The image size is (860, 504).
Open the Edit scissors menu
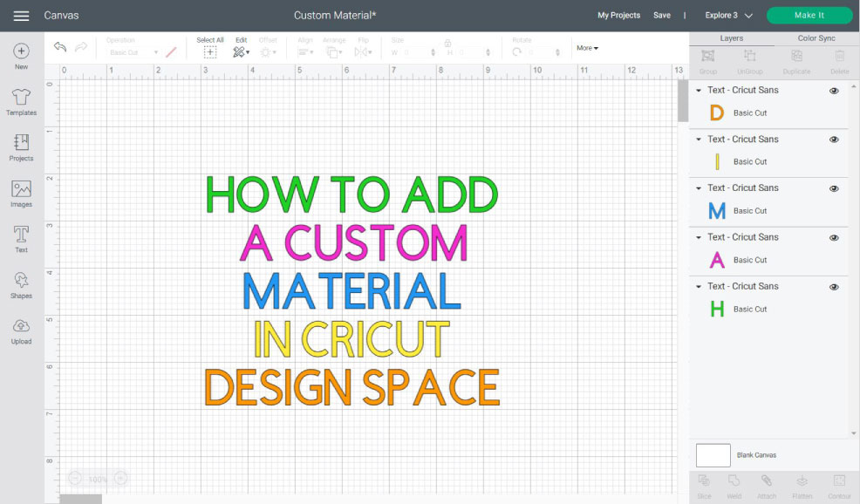click(241, 52)
